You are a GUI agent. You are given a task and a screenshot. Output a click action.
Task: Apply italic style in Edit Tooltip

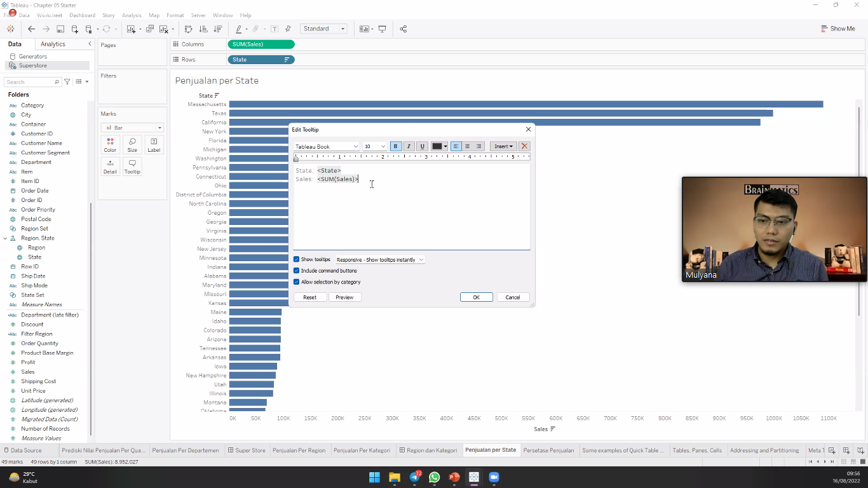tap(409, 146)
